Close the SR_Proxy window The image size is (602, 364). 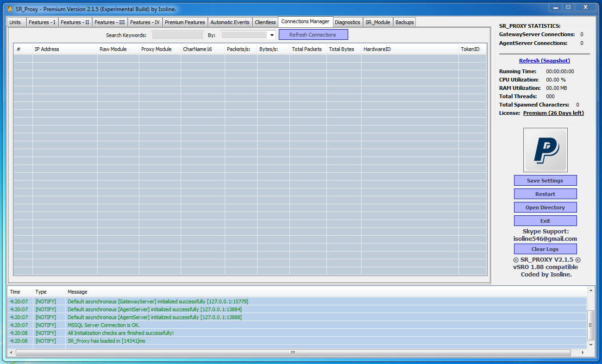[x=586, y=7]
